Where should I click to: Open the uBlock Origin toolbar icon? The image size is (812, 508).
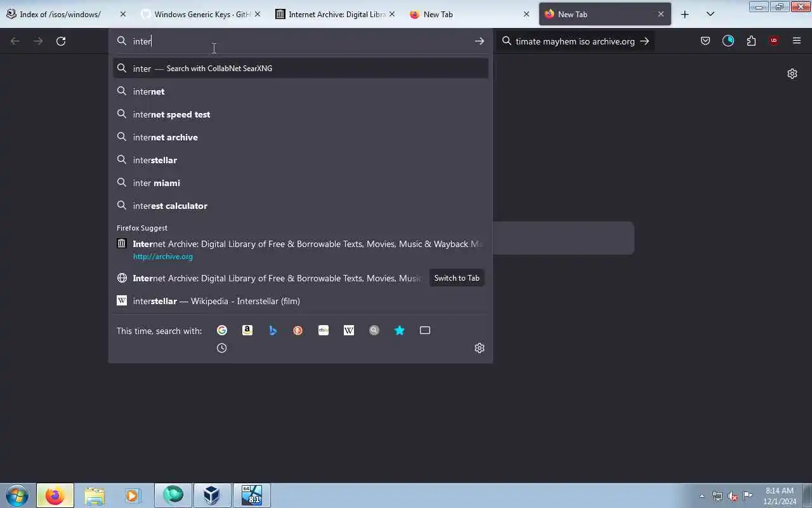pyautogui.click(x=774, y=41)
